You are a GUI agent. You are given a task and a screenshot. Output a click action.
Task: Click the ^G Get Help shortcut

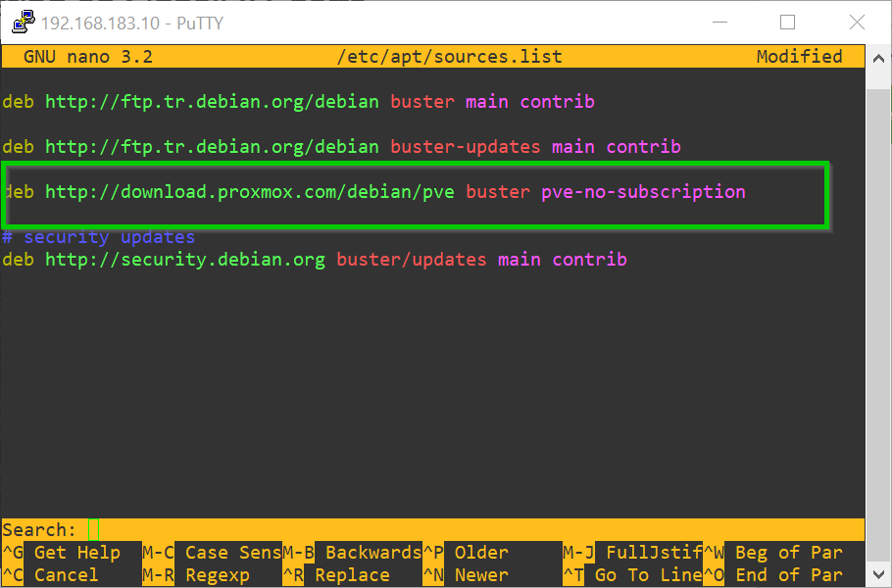coord(62,552)
